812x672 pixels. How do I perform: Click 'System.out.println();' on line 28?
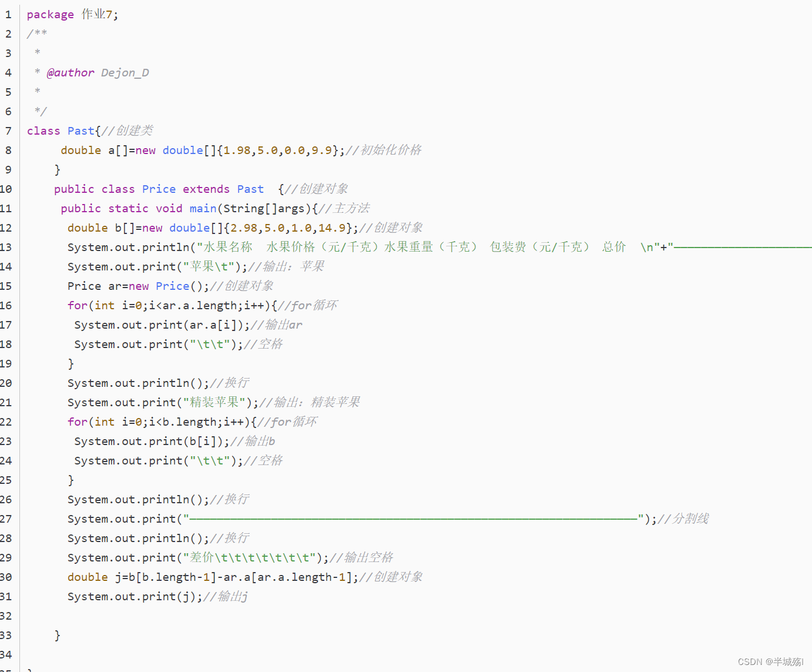pyautogui.click(x=138, y=538)
